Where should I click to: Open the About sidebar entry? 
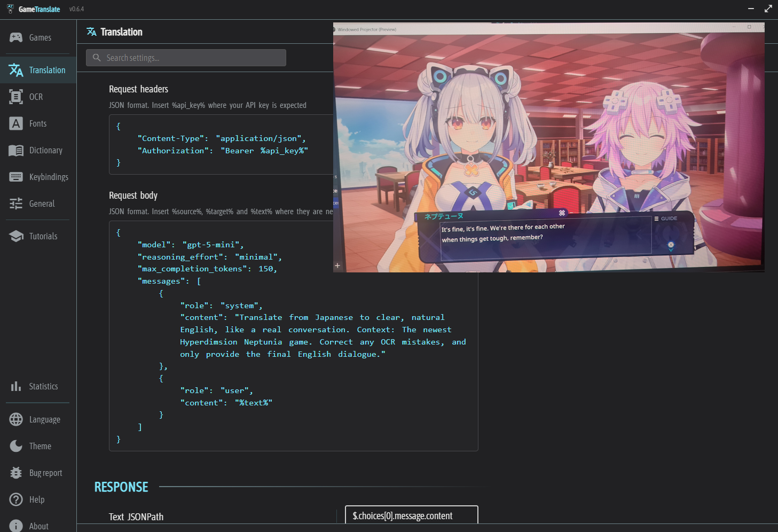point(38,526)
